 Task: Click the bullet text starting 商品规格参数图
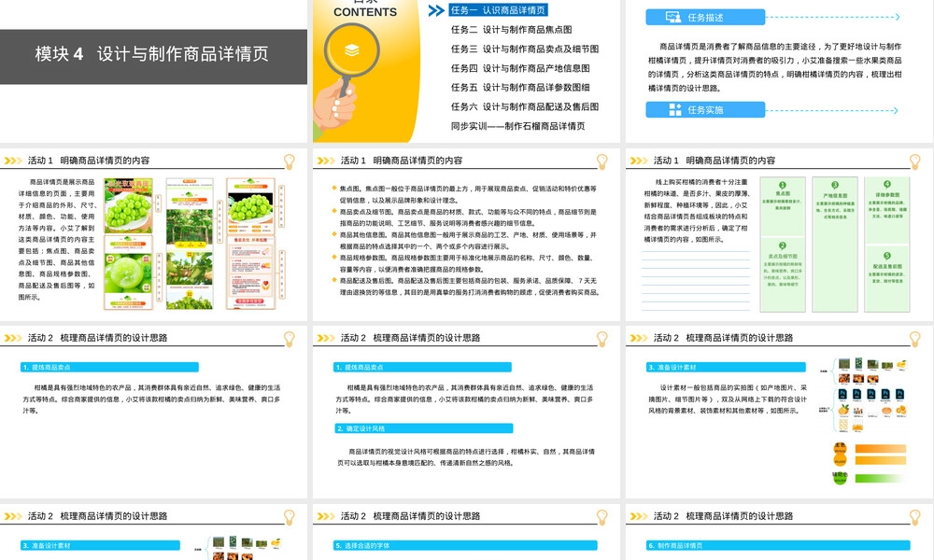(x=468, y=263)
